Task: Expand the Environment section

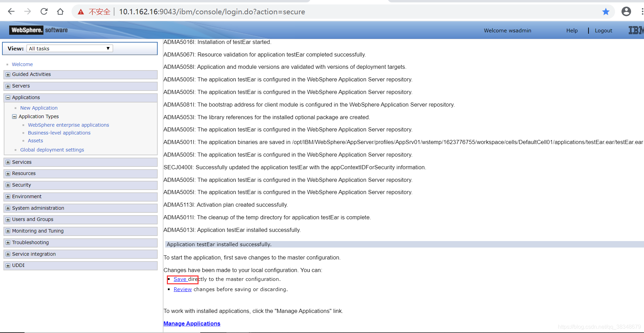Action: (8, 196)
